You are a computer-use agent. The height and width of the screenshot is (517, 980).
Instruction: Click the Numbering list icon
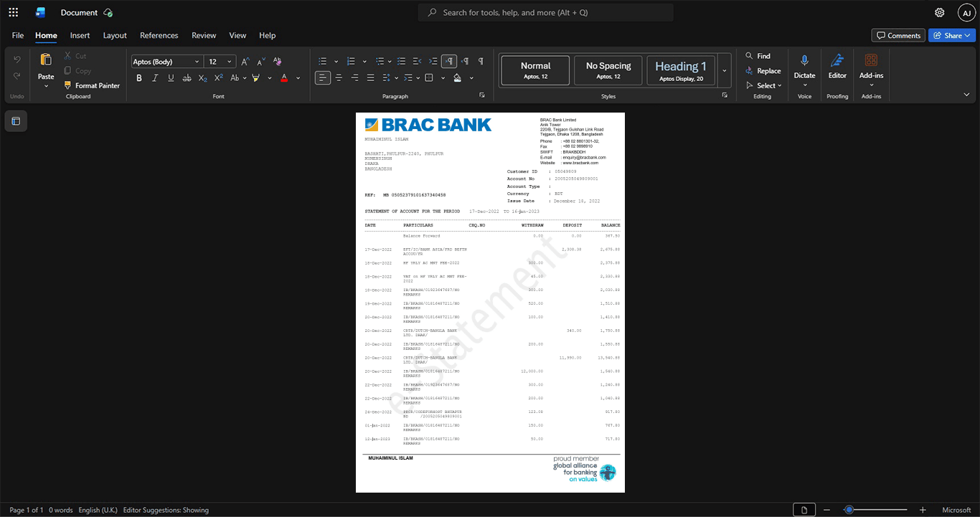[352, 62]
